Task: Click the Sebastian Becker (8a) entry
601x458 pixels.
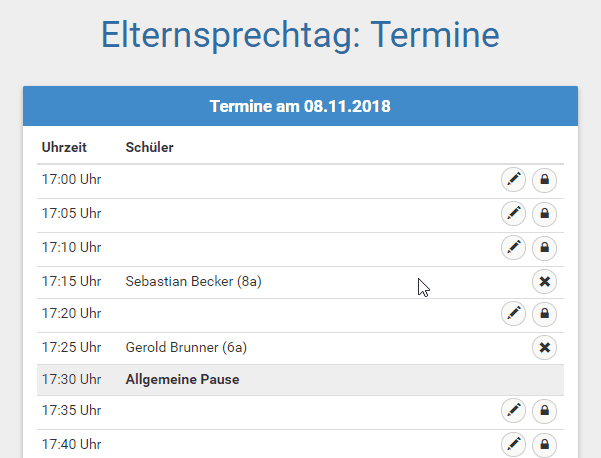Action: tap(194, 281)
